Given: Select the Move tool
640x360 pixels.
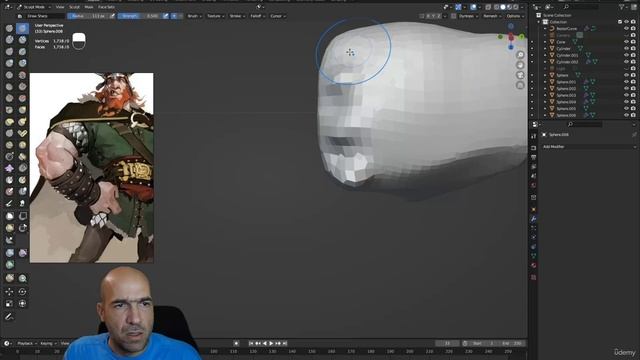Looking at the screenshot, I should (x=9, y=291).
